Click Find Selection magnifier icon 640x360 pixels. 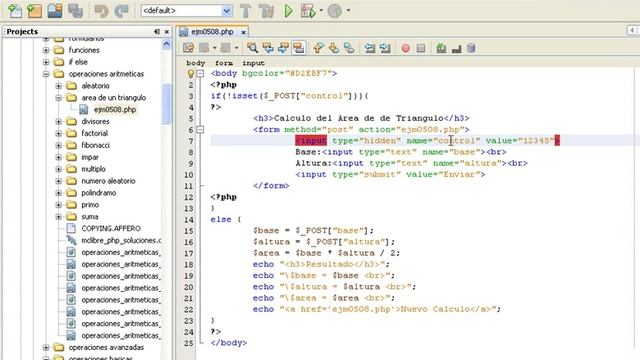[x=252, y=48]
